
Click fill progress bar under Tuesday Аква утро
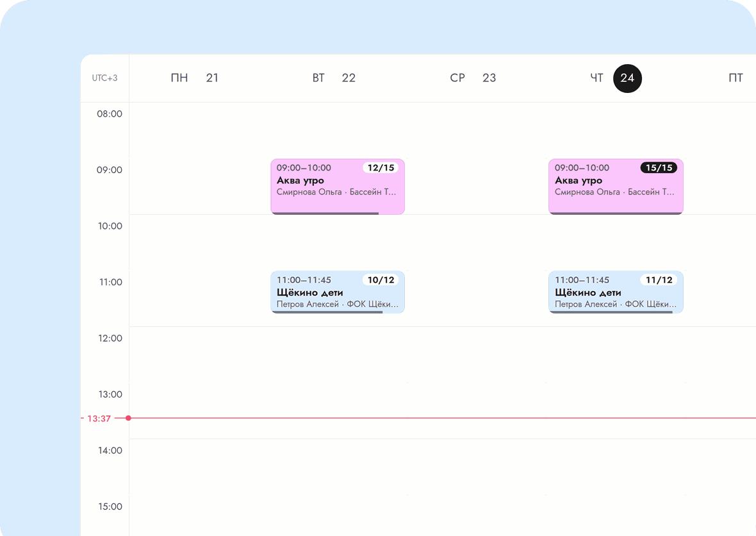tap(325, 213)
